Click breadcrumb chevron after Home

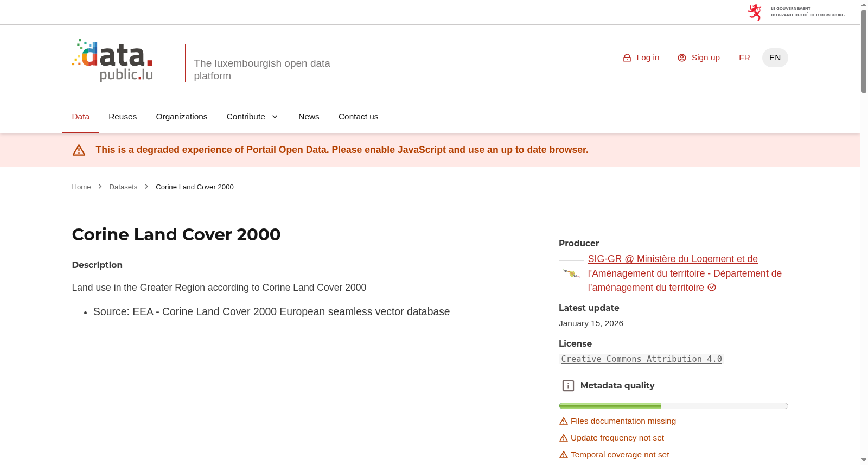coord(100,186)
